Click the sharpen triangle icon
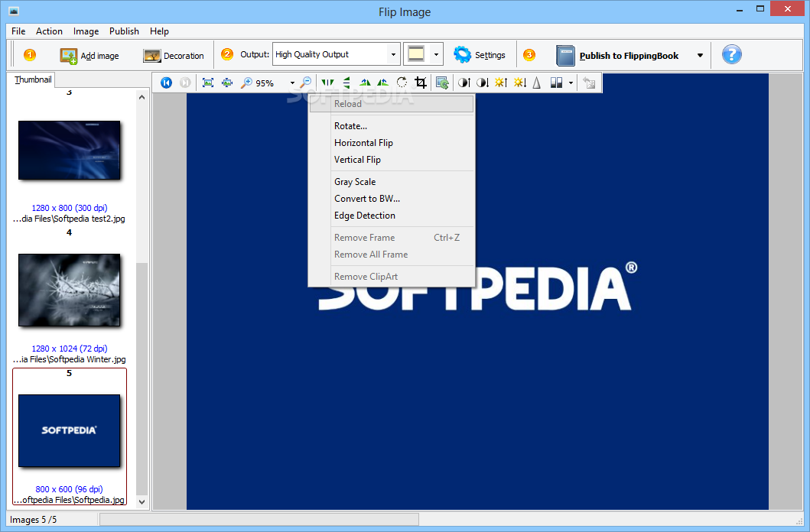810x532 pixels. click(537, 83)
